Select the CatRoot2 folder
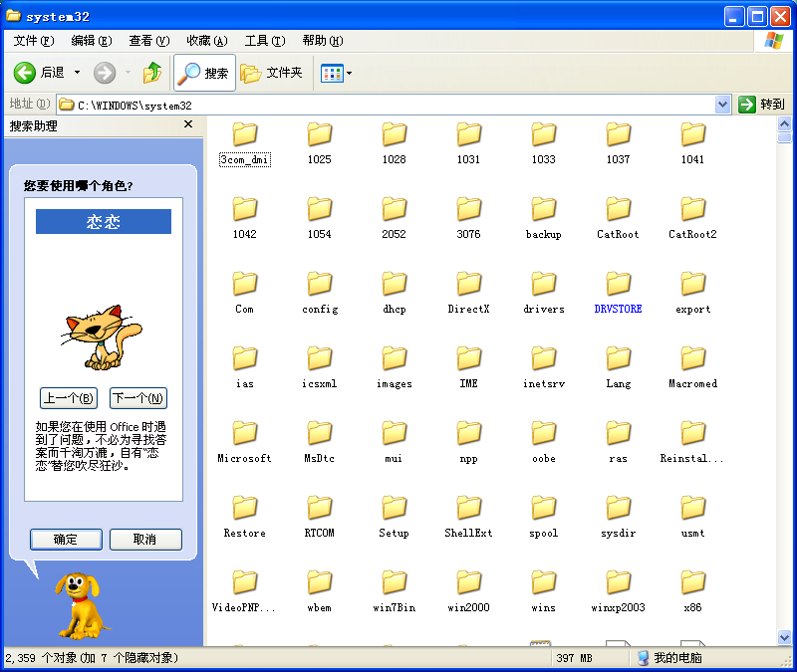Viewport: 797px width, 672px height. (x=692, y=219)
